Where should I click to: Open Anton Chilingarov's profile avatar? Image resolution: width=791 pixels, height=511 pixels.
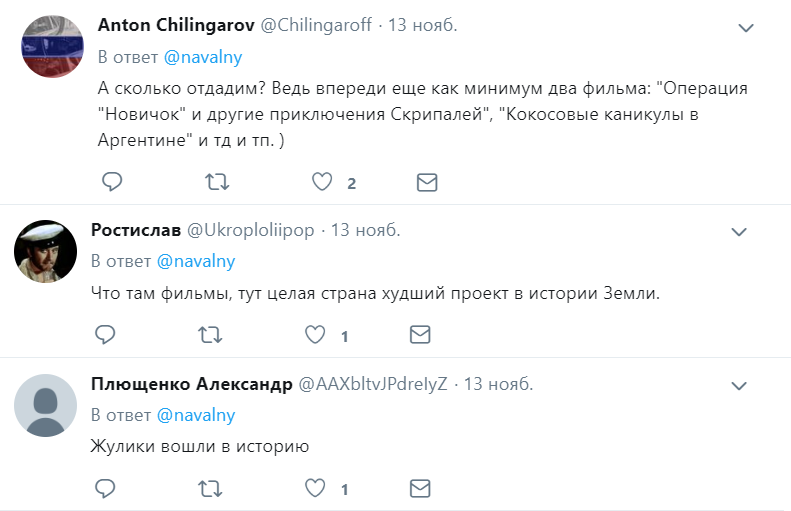(x=52, y=46)
